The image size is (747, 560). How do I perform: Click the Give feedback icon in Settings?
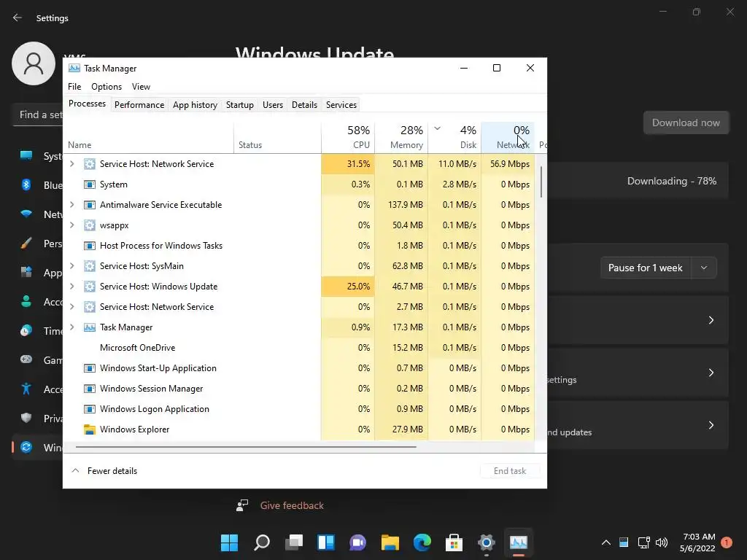[242, 505]
